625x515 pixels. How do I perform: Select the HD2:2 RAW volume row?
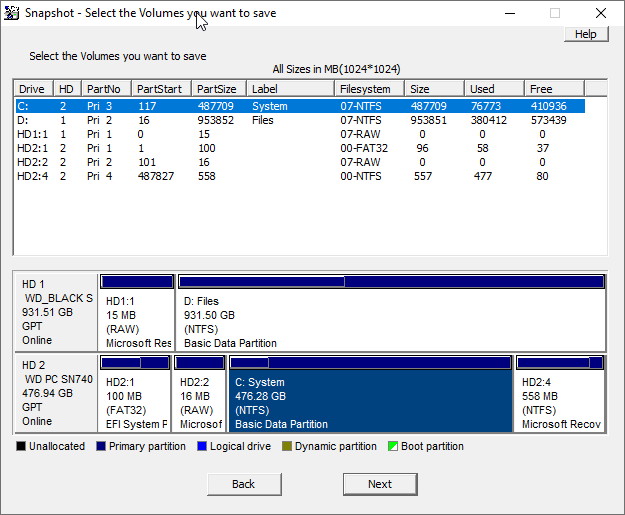300,162
